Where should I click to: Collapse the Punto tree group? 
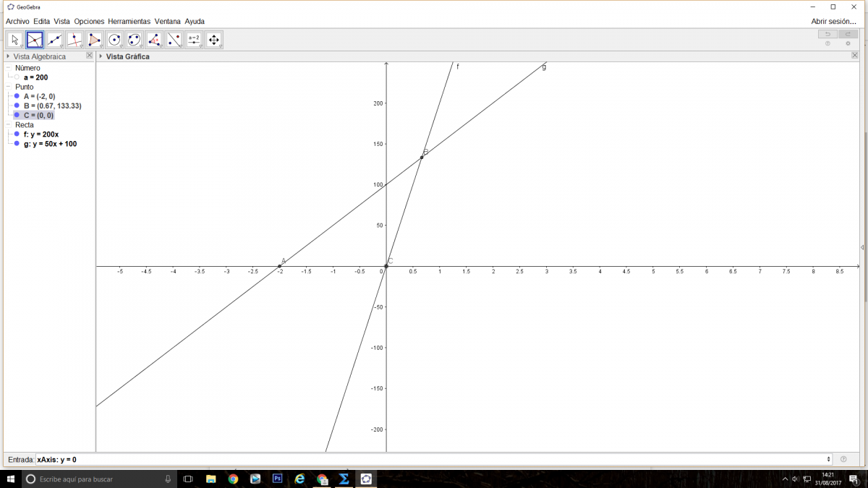tap(9, 87)
